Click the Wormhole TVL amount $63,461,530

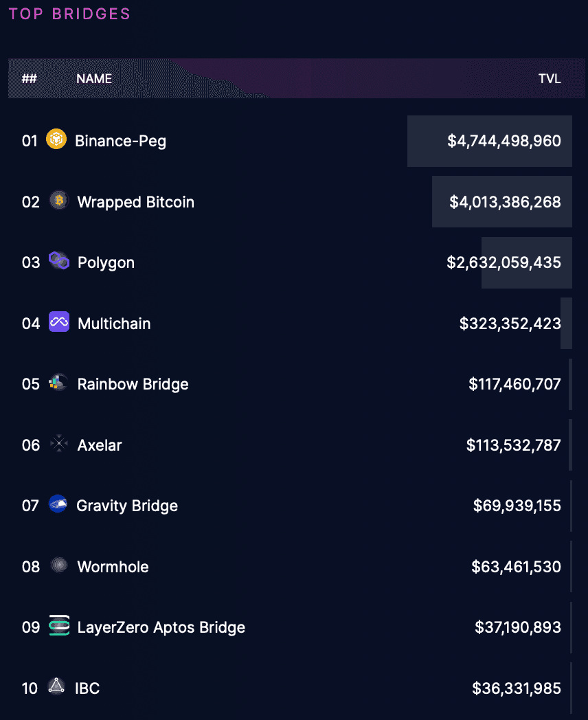point(516,567)
